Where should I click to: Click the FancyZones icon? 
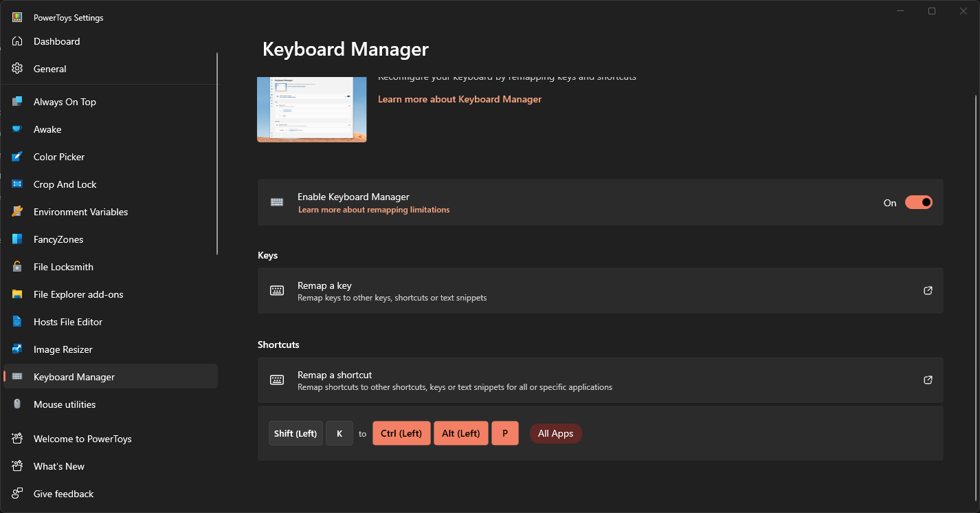click(17, 239)
